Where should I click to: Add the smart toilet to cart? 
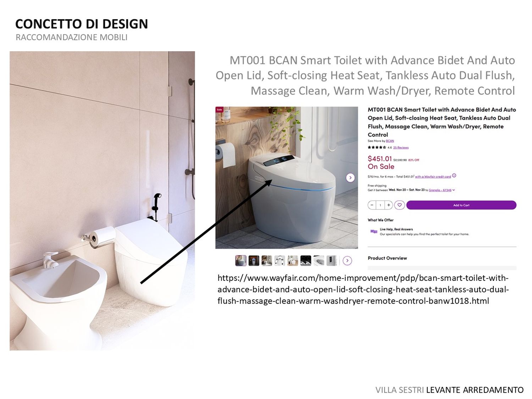click(x=461, y=205)
